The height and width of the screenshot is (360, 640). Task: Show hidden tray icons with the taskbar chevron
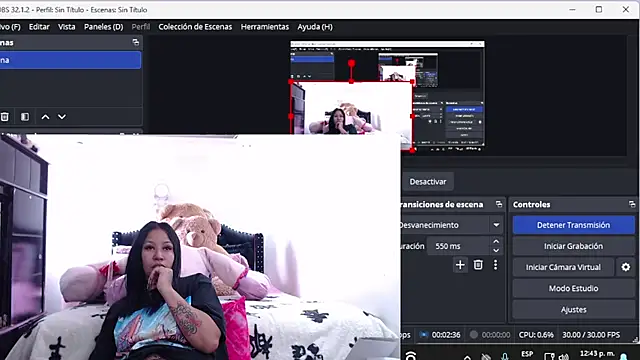[x=467, y=357]
